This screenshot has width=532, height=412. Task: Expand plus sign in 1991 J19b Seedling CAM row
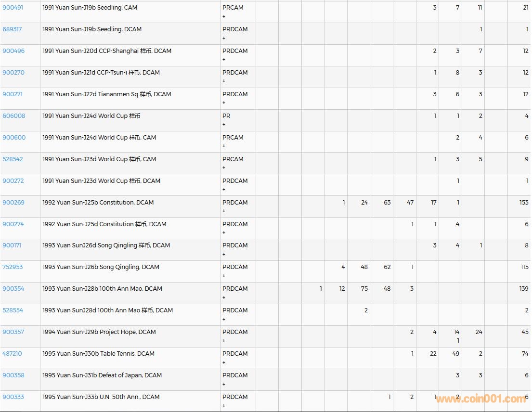coord(224,16)
